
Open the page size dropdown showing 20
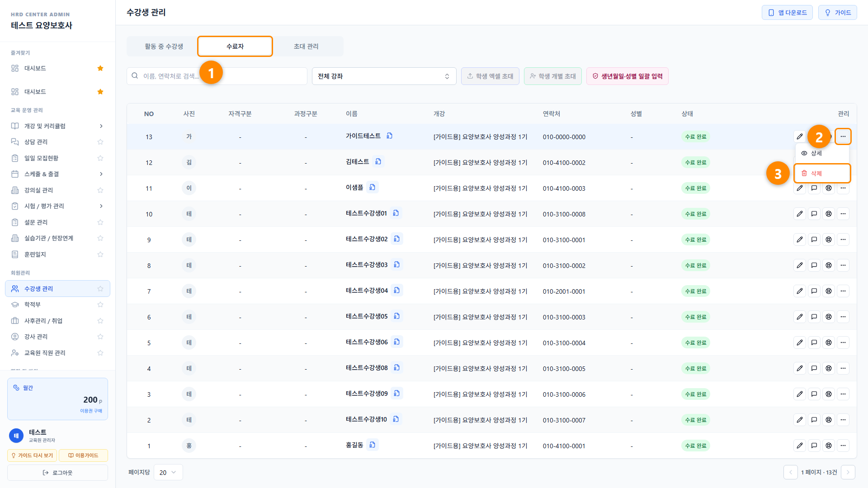coord(168,472)
